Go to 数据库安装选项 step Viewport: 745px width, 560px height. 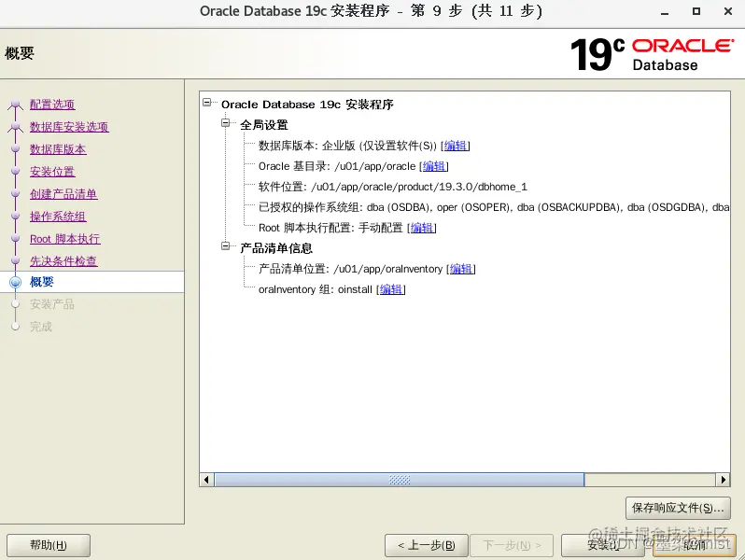(x=69, y=126)
